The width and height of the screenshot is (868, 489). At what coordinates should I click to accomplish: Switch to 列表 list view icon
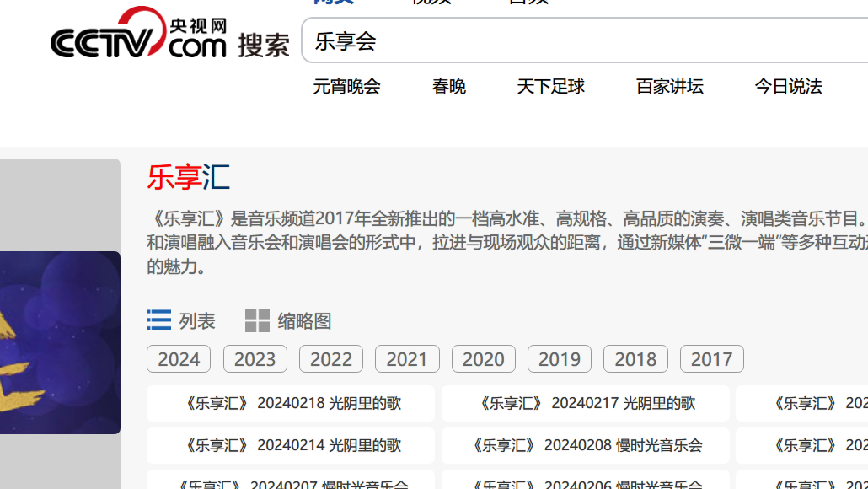159,320
